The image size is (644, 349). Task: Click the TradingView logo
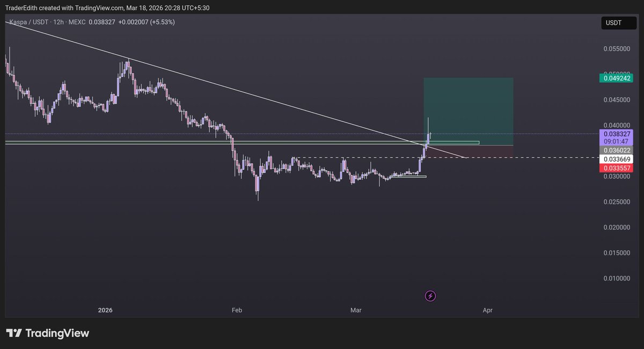click(47, 333)
